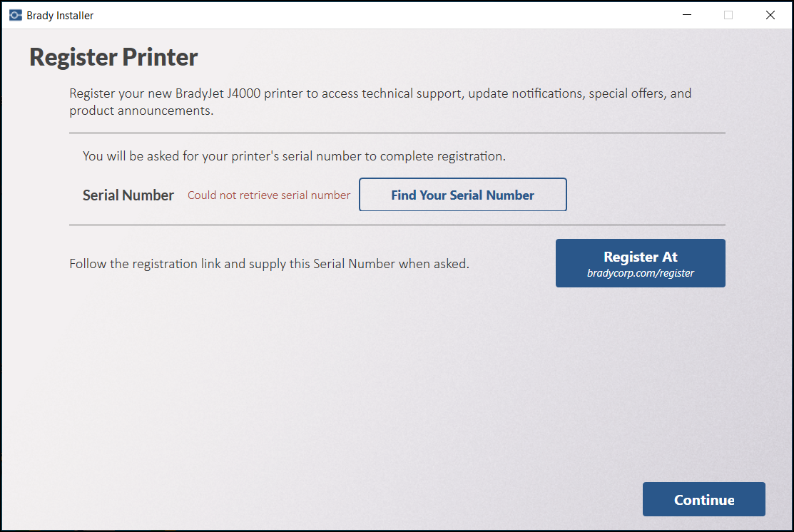Viewport: 794px width, 532px height.
Task: Click the 'You will be asked for your printer's serial number' line
Action: 294,156
